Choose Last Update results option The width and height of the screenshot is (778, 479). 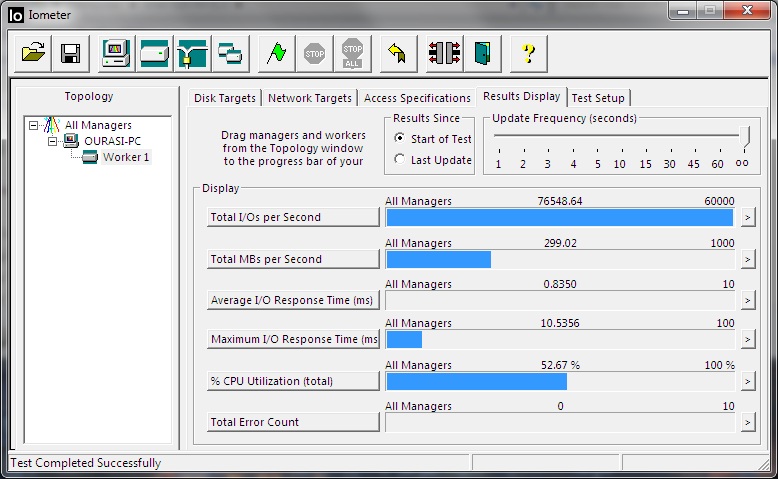point(399,159)
